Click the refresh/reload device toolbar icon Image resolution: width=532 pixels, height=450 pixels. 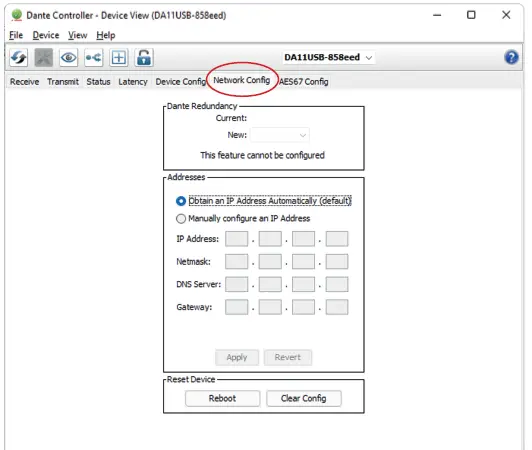click(x=18, y=57)
